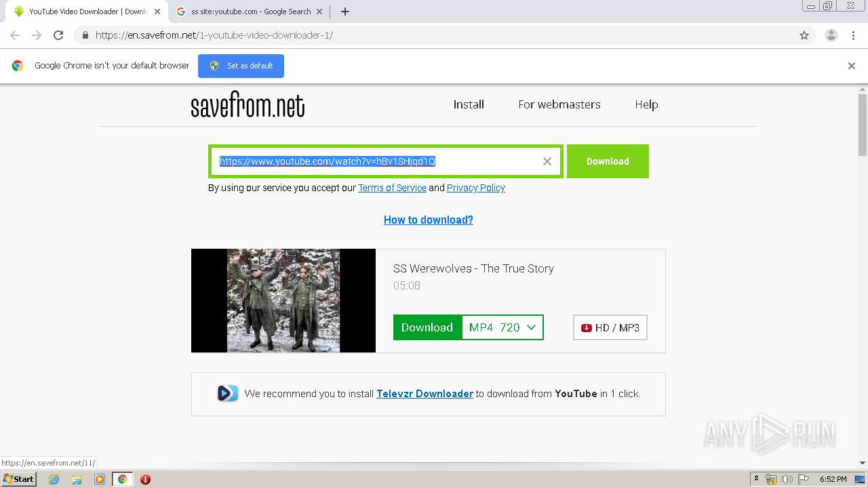
Task: Open the Windows Start menu
Action: tap(18, 479)
